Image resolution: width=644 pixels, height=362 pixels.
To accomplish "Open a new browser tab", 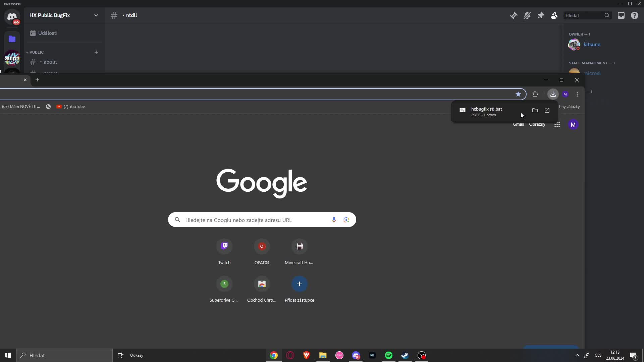I will [x=37, y=80].
